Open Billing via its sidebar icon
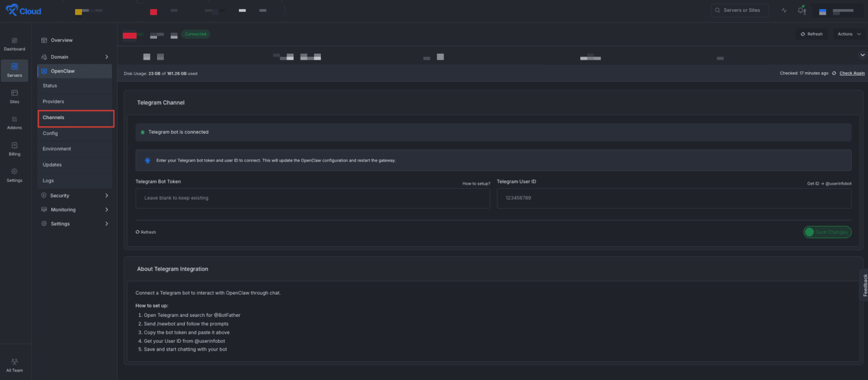This screenshot has width=868, height=380. pos(15,148)
